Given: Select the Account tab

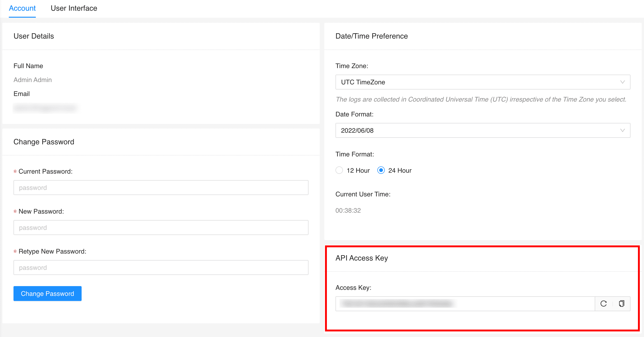Looking at the screenshot, I should 22,8.
